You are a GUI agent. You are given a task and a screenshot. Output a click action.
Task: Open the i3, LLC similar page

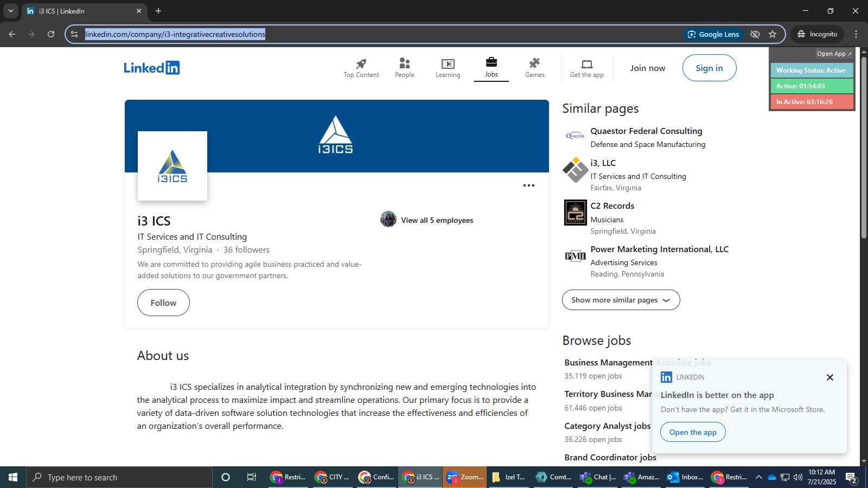click(603, 163)
